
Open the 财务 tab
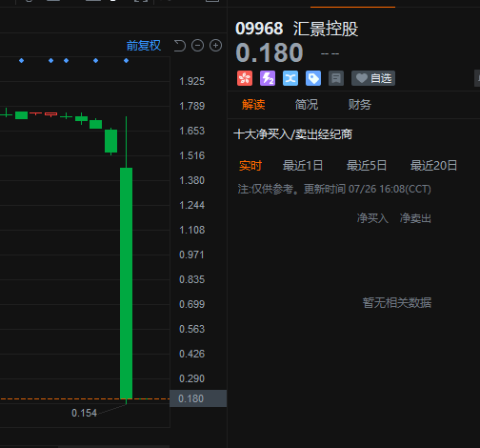(x=360, y=105)
